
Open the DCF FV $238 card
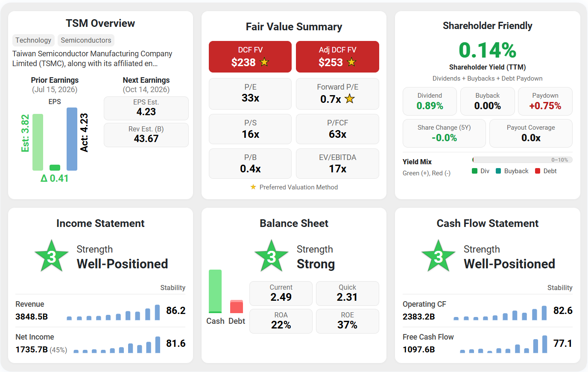250,57
